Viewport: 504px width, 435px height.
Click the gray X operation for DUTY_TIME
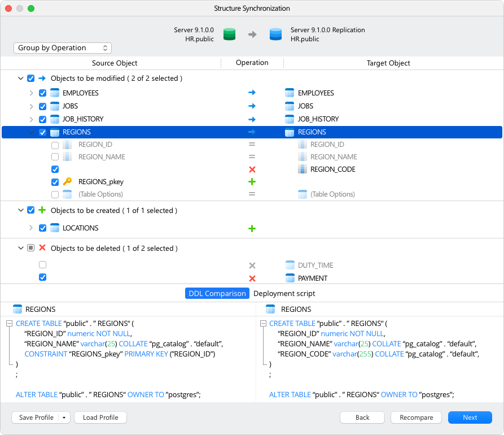point(252,266)
